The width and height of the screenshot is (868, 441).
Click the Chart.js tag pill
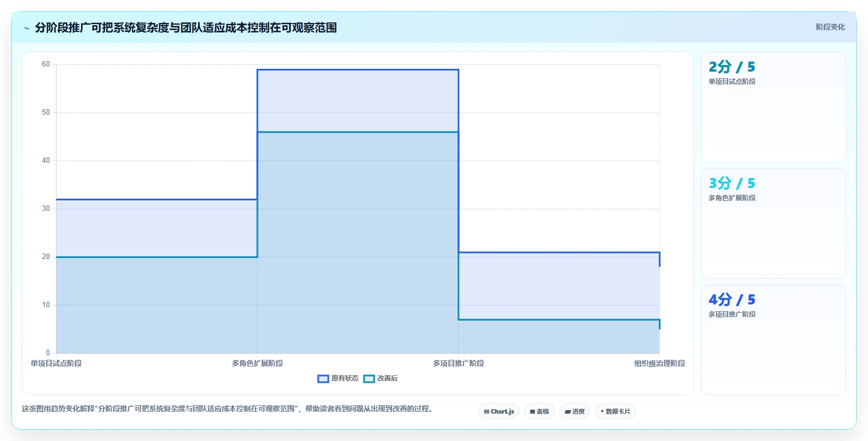(499, 411)
